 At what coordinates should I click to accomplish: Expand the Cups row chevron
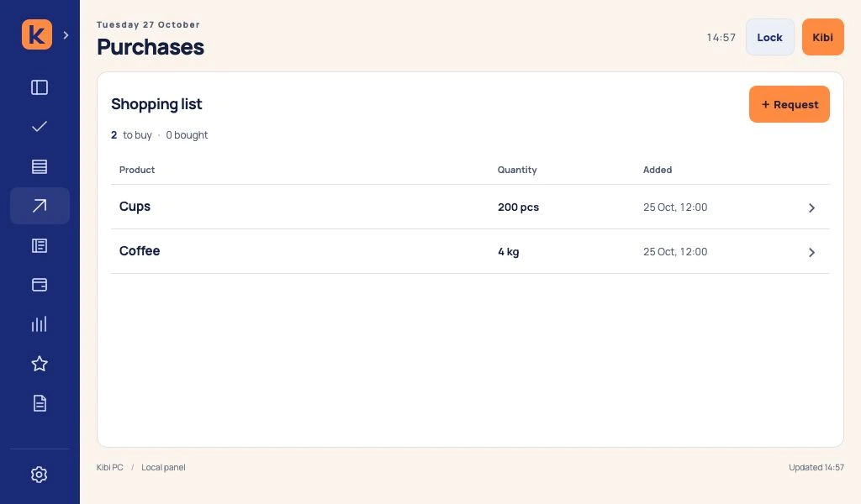tap(811, 207)
